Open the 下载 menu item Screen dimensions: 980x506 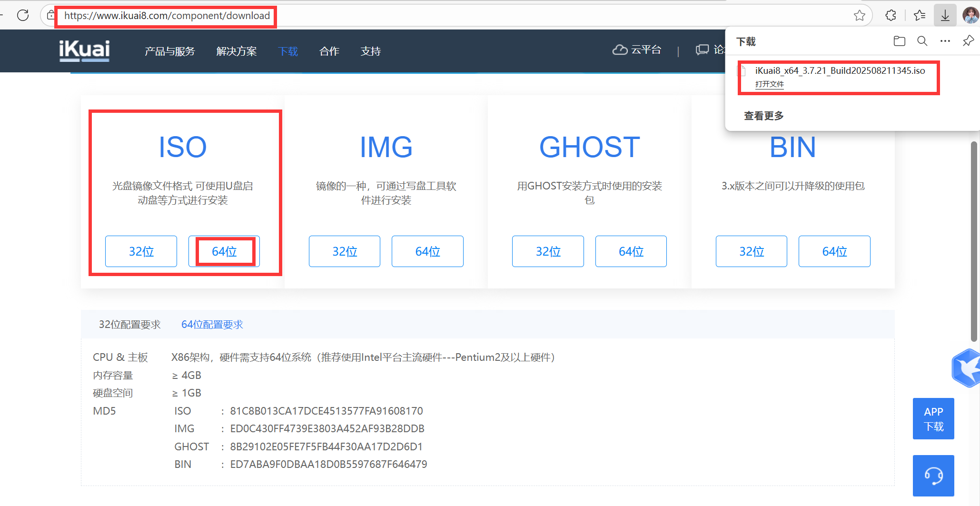(x=288, y=51)
